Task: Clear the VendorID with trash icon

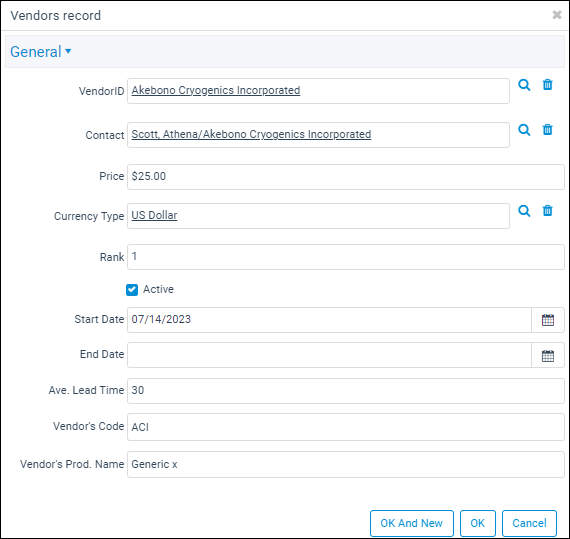Action: coord(547,85)
